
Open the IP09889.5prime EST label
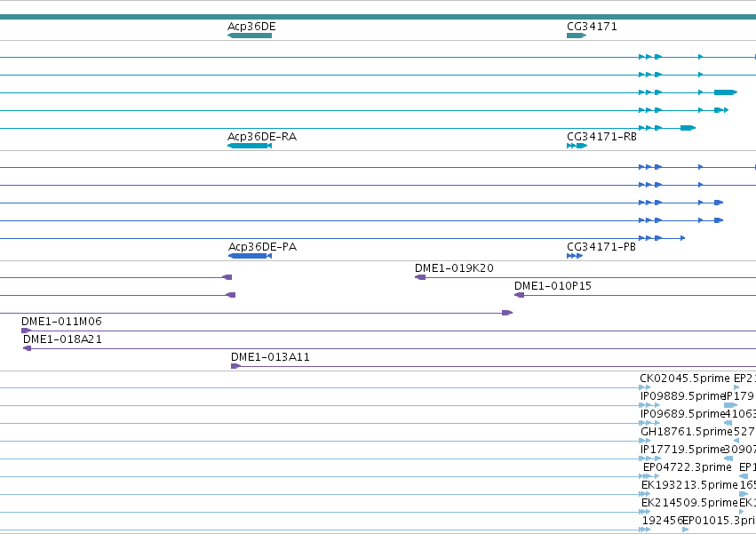tap(683, 396)
